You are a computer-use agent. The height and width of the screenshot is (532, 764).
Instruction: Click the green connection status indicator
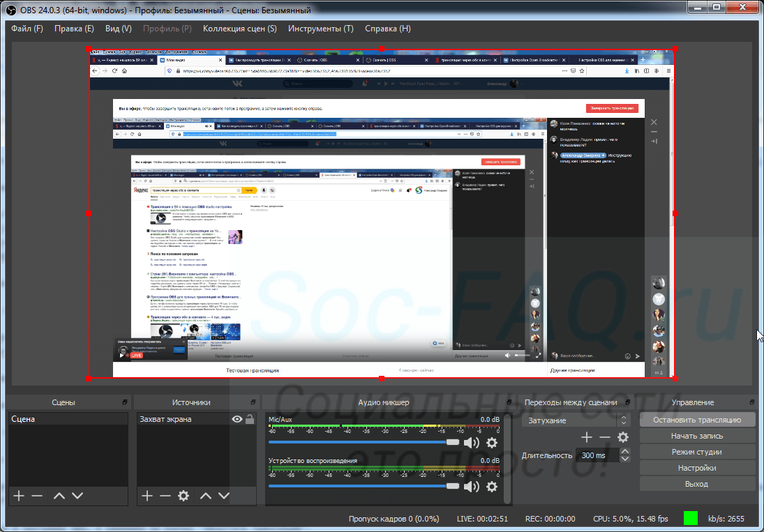691,518
